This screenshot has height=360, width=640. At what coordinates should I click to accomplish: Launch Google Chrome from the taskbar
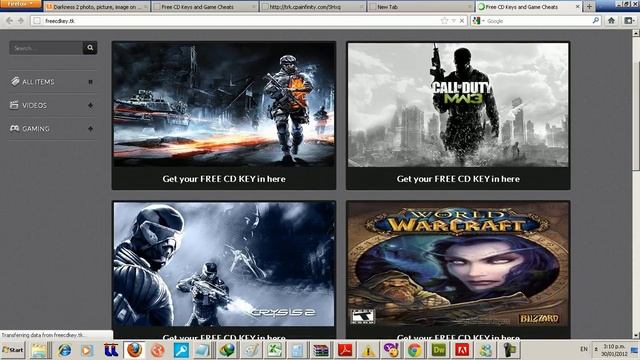[x=415, y=350]
